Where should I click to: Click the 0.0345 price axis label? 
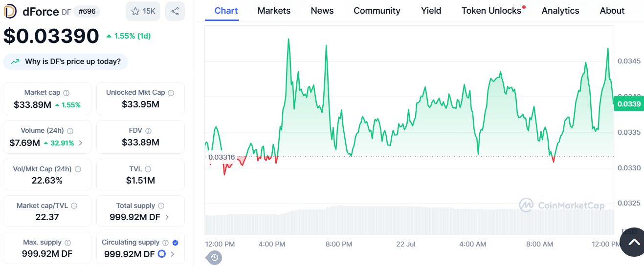629,61
